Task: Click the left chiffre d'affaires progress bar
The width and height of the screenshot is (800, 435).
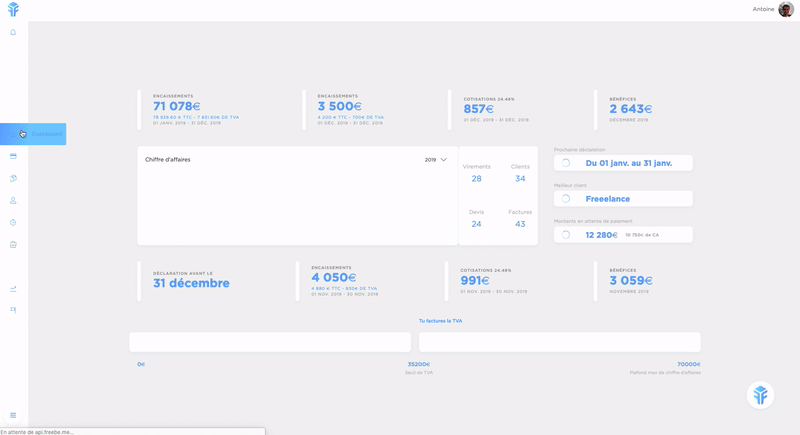Action: tap(270, 342)
